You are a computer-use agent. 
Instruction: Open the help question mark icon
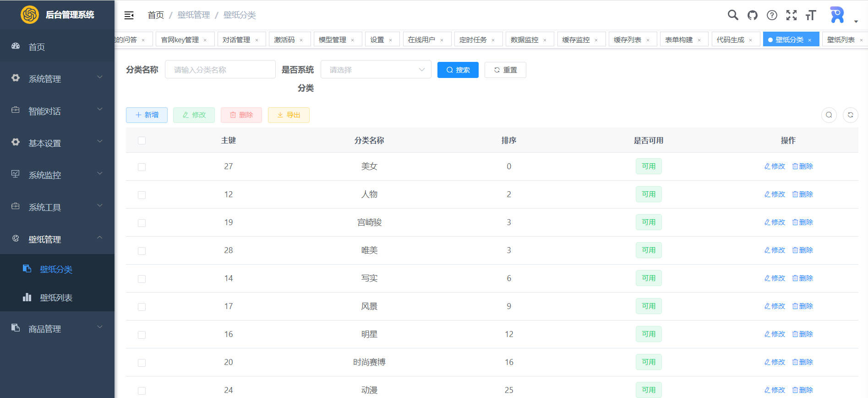(x=772, y=15)
